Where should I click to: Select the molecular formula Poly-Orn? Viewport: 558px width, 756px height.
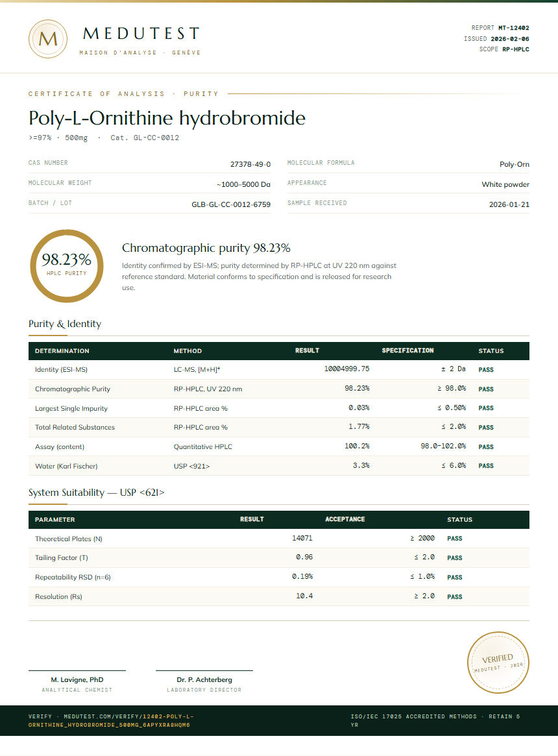(515, 164)
